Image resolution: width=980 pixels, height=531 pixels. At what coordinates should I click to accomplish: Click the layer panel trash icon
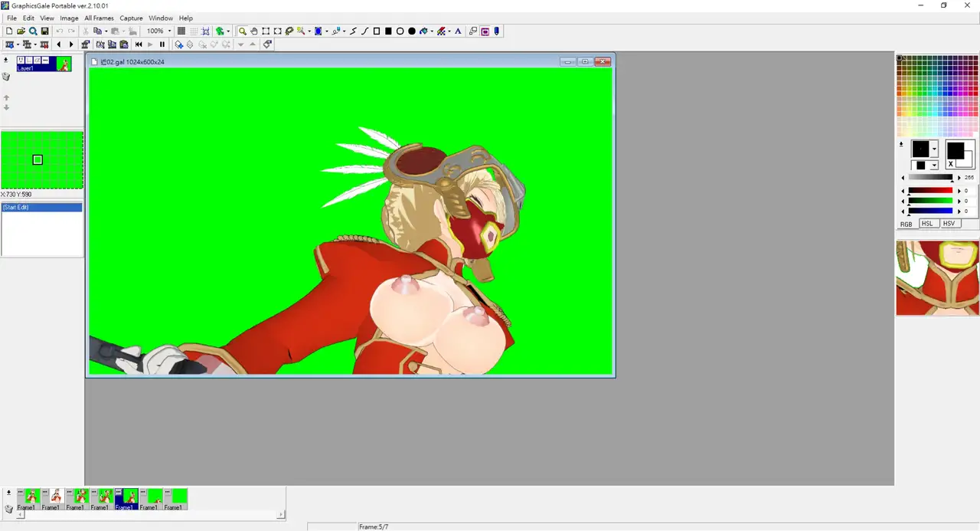click(6, 77)
